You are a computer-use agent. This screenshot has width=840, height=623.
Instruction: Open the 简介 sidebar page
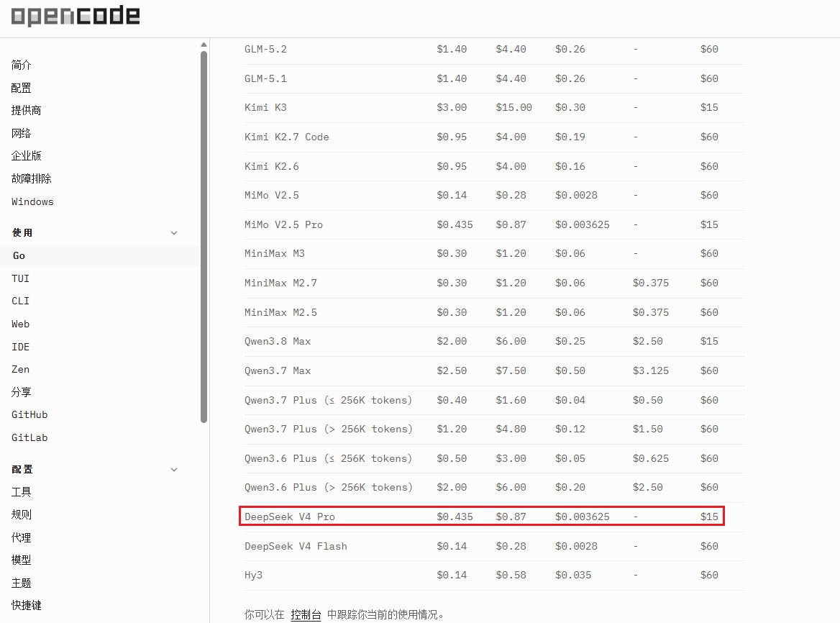pyautogui.click(x=22, y=65)
